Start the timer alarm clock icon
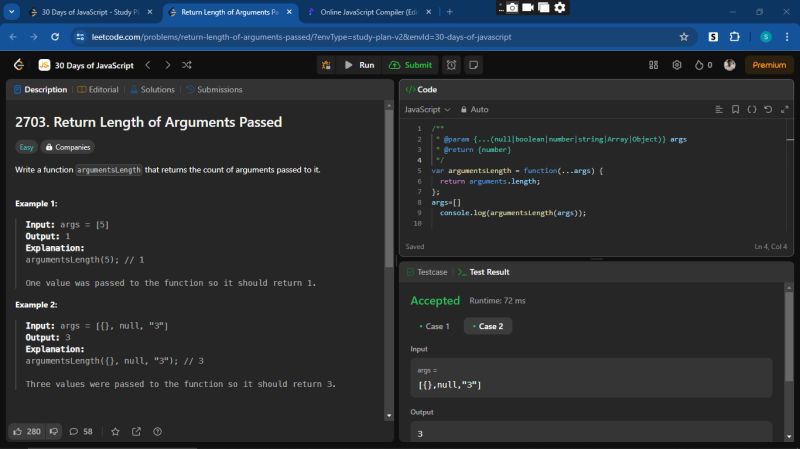800x449 pixels. tap(452, 65)
